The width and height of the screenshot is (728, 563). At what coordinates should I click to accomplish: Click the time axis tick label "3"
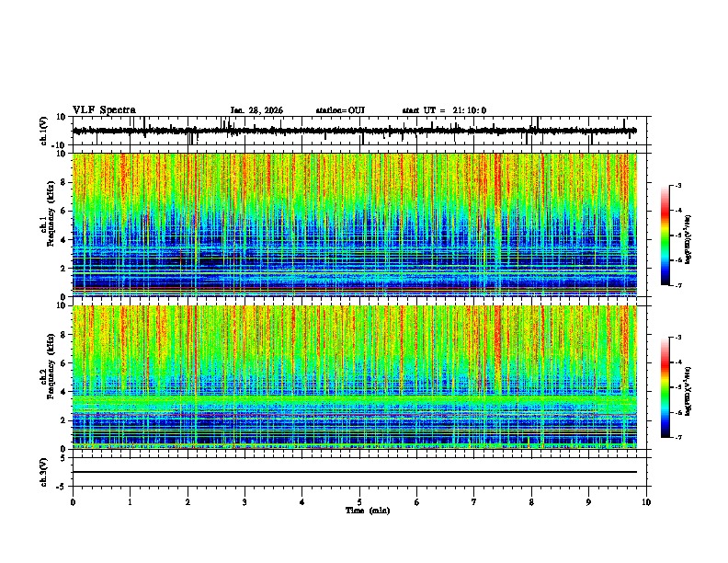coord(245,502)
